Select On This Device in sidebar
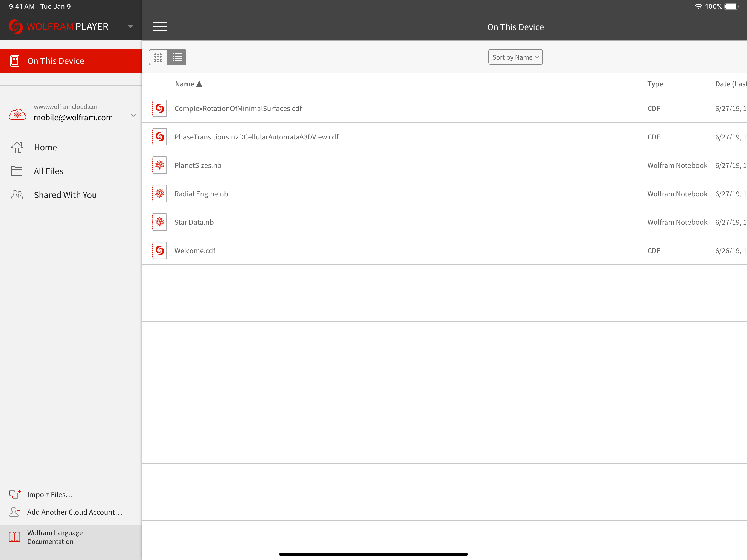The width and height of the screenshot is (747, 560). coord(71,61)
